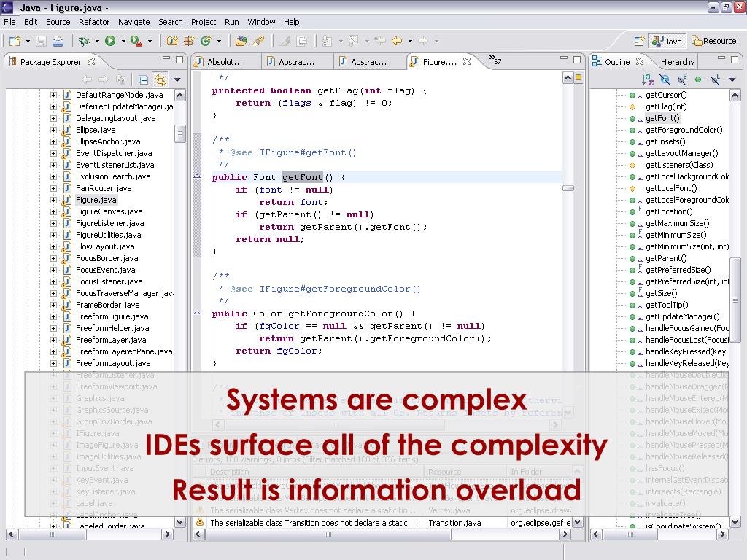Image resolution: width=747 pixels, height=560 pixels.
Task: Toggle Hide Static Members in Outline
Action: pos(681,79)
